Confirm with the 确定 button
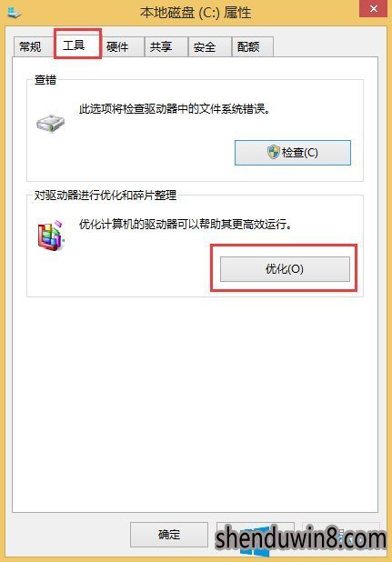This screenshot has width=392, height=562. click(x=169, y=535)
